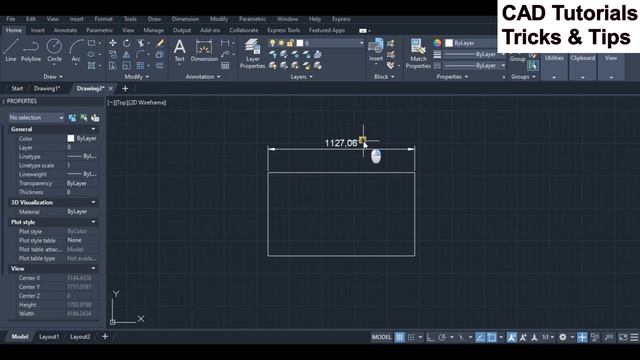Click the Color ByLayer swatch in Properties palette
640x360 pixels.
[71, 138]
